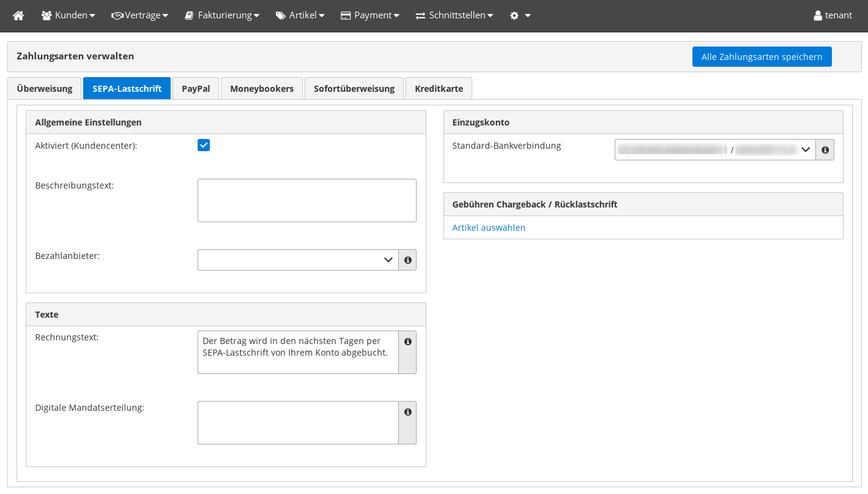Switch to the Kreditkarte tab
Viewport: 868px width, 494px height.
click(439, 89)
